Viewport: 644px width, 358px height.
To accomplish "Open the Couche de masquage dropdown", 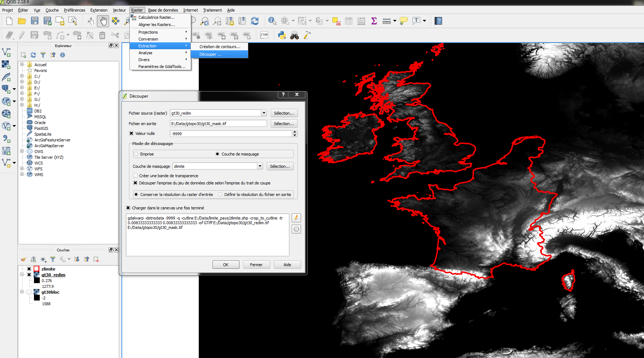I will 260,166.
